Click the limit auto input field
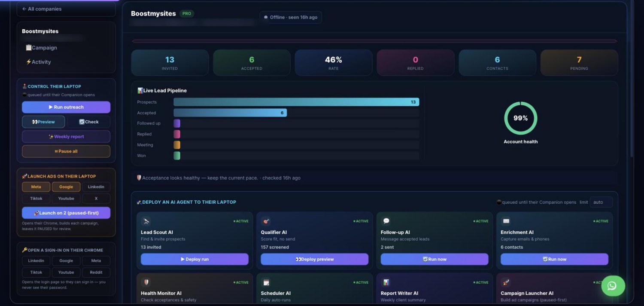This screenshot has height=306, width=644. point(601,202)
